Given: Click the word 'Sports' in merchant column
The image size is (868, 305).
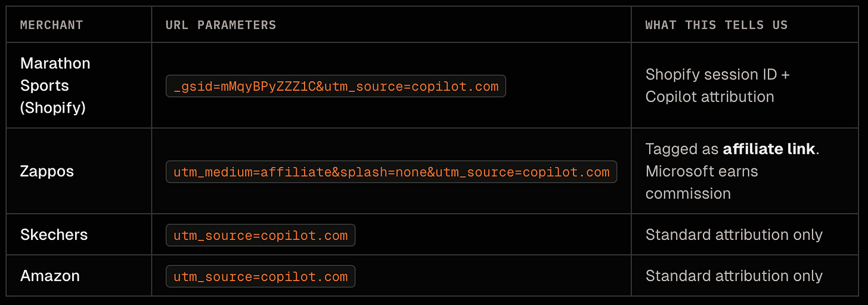Looking at the screenshot, I should tap(45, 85).
